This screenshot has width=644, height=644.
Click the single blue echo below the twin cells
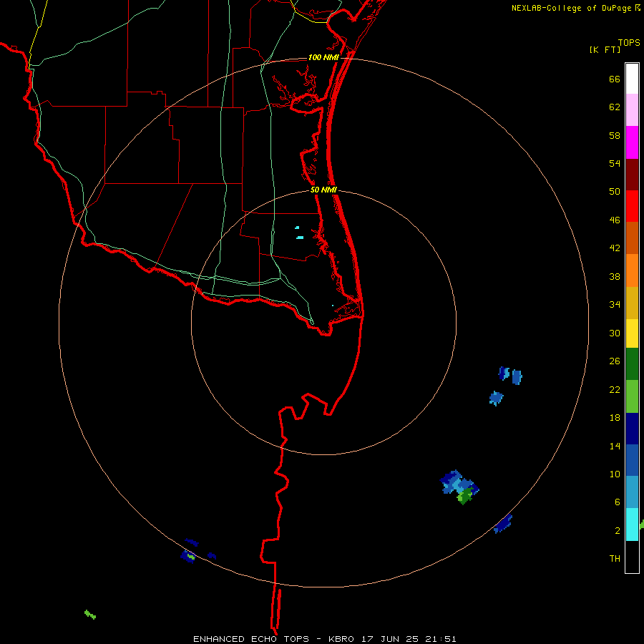point(496,398)
